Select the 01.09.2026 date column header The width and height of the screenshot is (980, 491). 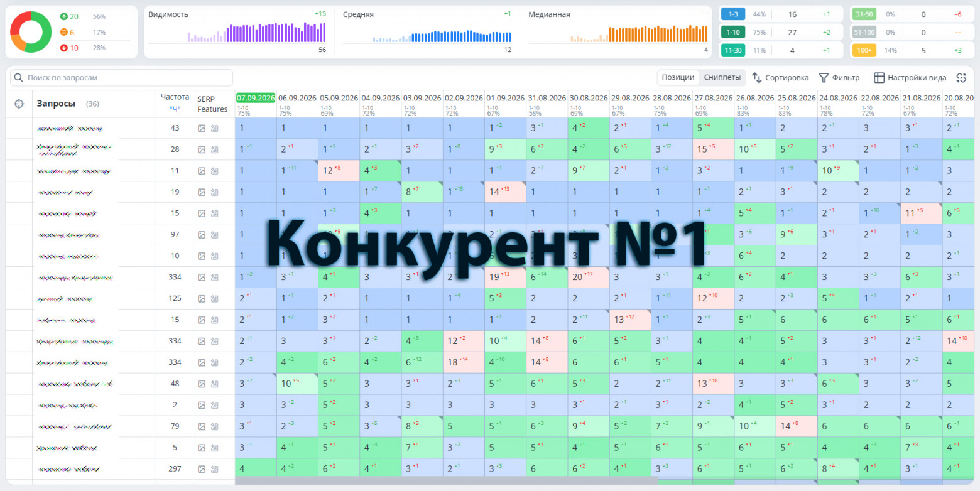pyautogui.click(x=505, y=98)
